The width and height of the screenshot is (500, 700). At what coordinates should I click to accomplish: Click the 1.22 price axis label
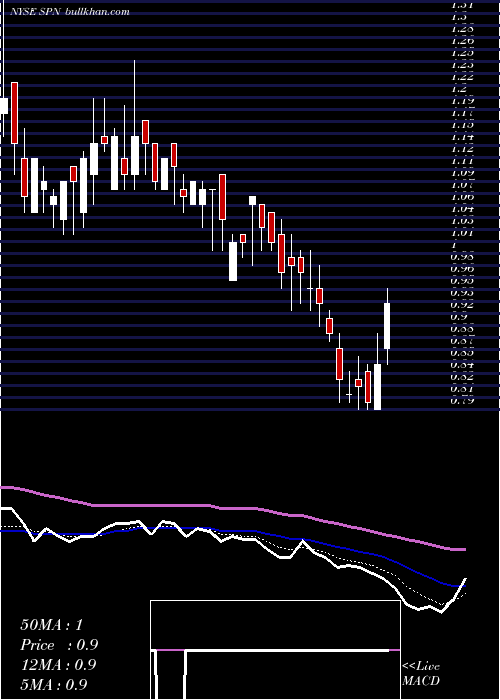tap(462, 76)
